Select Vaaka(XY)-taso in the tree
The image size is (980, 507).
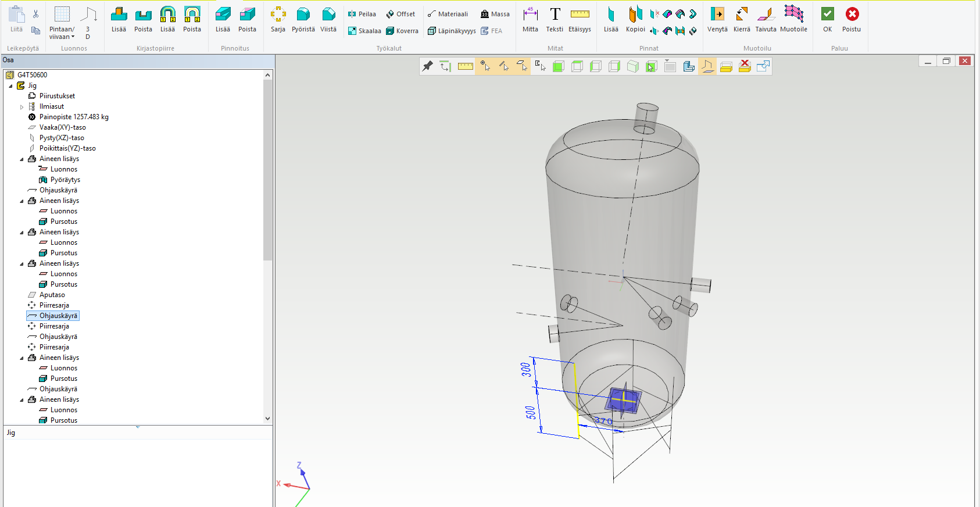[62, 127]
